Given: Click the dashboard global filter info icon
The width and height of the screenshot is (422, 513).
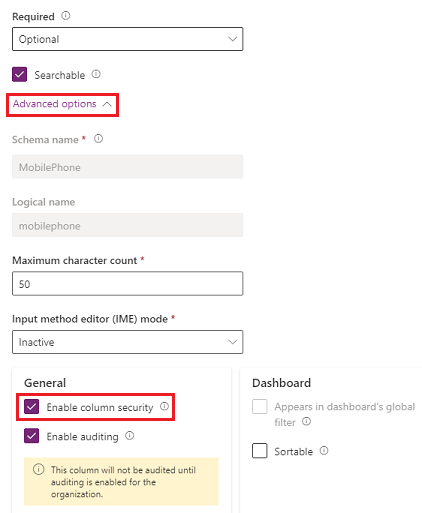Looking at the screenshot, I should coord(306,422).
